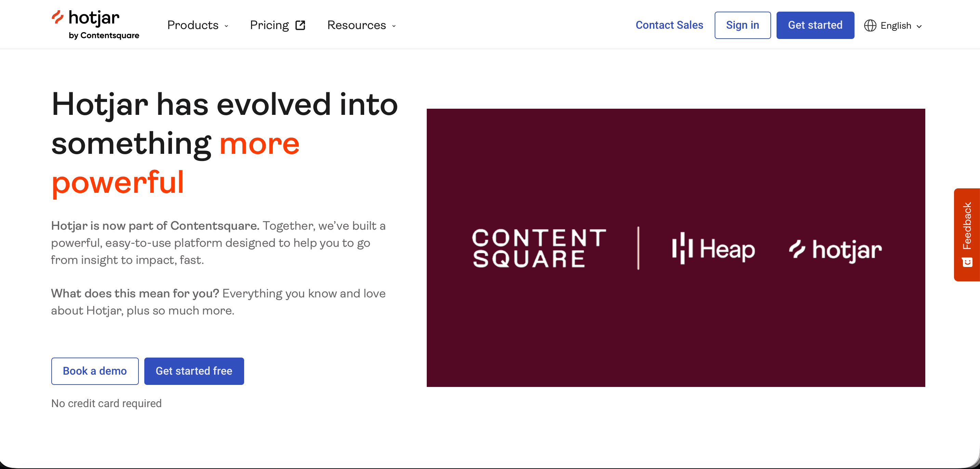Open the Resources menu
This screenshot has height=469, width=980.
[361, 25]
